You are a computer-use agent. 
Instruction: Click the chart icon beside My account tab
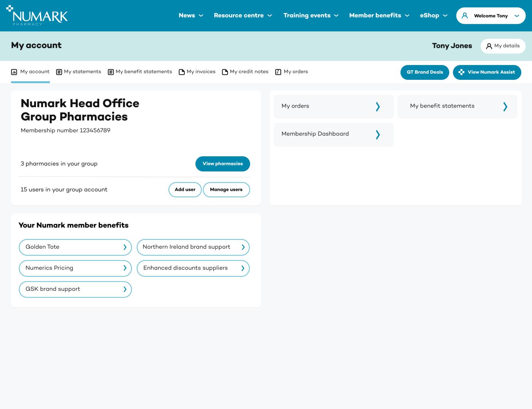tap(14, 72)
